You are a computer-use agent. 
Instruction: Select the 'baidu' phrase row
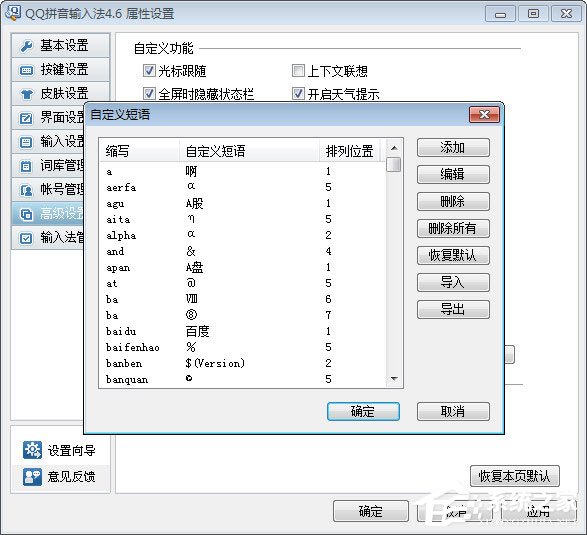tap(243, 331)
